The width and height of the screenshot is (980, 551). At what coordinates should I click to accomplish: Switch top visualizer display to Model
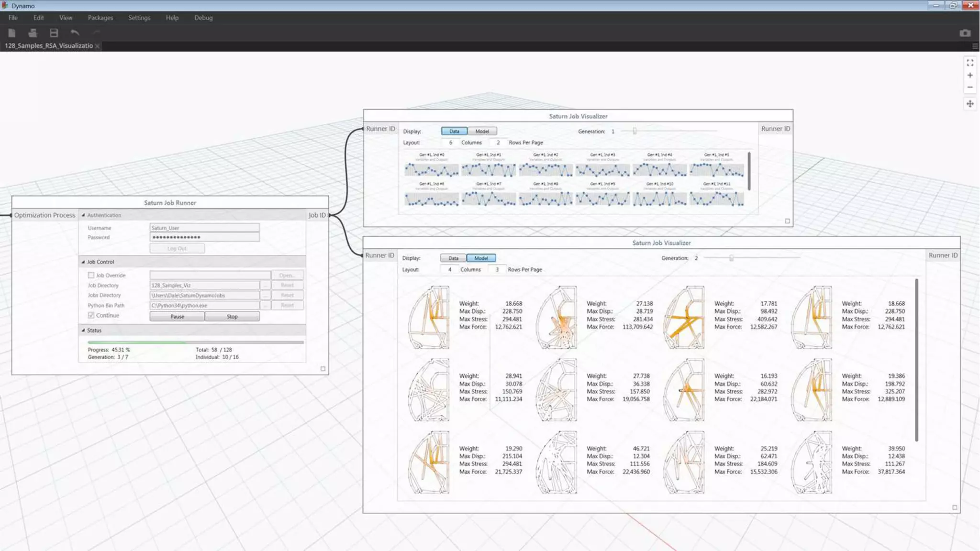(482, 131)
